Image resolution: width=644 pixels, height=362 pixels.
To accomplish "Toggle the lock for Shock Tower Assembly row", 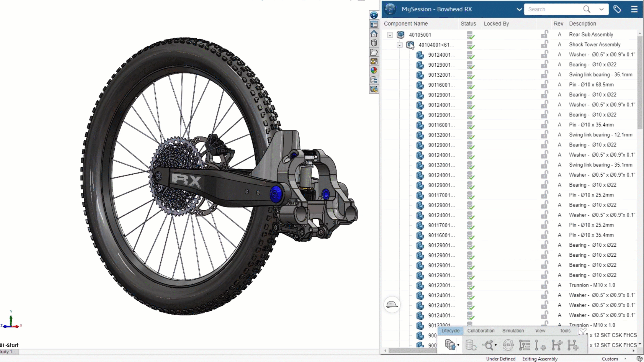I will click(x=545, y=44).
